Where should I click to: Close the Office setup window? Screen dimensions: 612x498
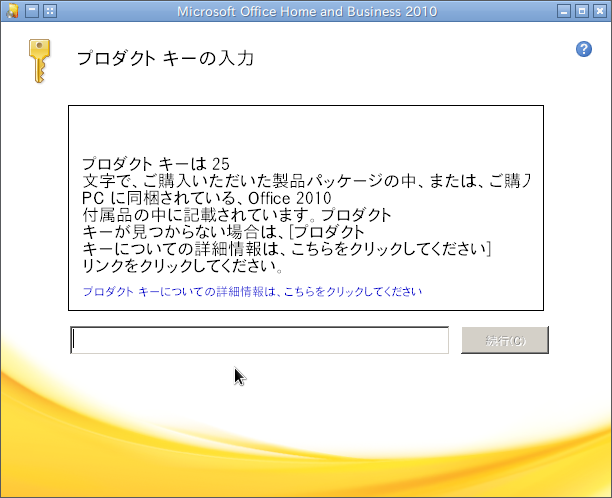pyautogui.click(x=600, y=11)
